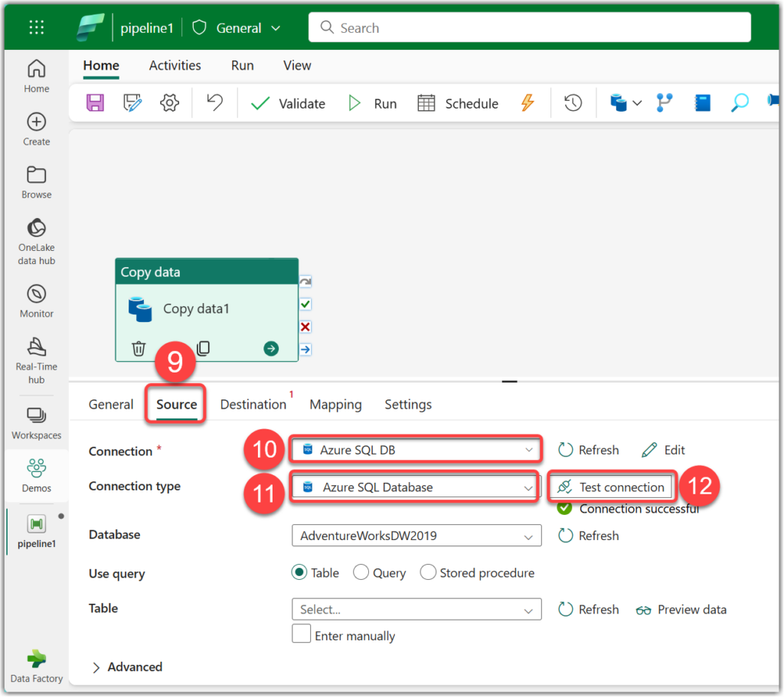This screenshot has width=784, height=697.
Task: Expand the Advanced section
Action: (x=128, y=667)
